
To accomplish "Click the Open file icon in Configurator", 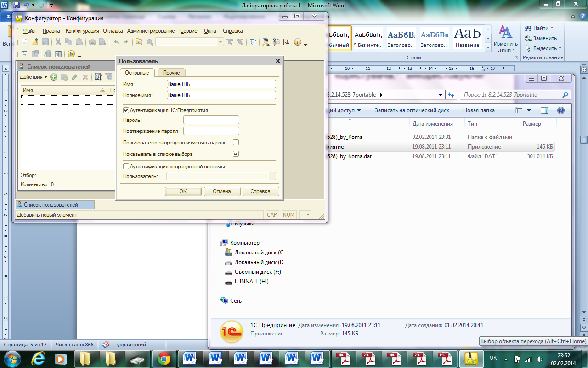I will pos(35,42).
